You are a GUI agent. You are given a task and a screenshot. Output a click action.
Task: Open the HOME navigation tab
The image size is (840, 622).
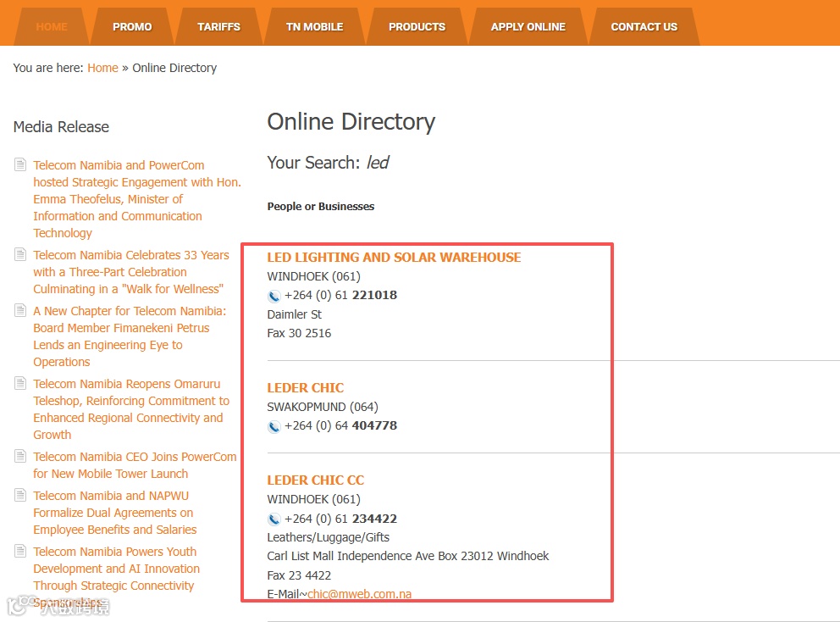(x=52, y=27)
